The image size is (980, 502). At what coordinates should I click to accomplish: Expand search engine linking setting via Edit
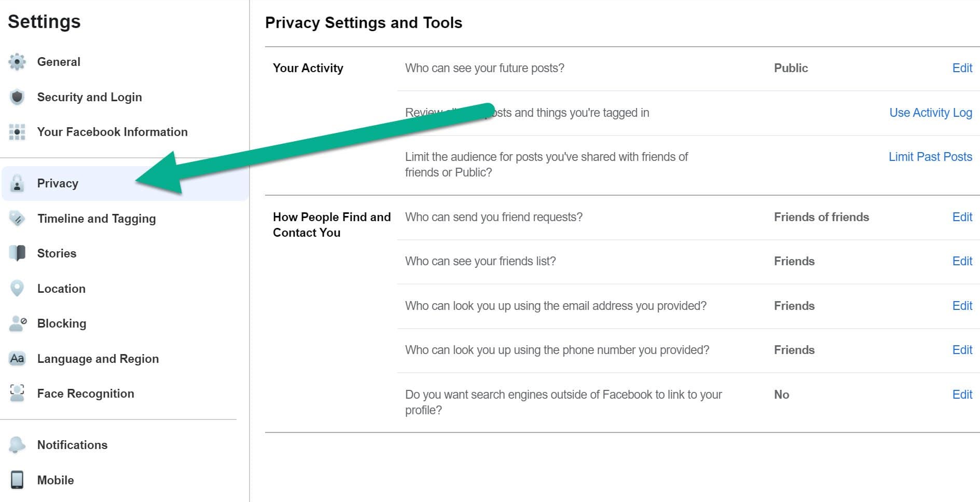(x=962, y=395)
